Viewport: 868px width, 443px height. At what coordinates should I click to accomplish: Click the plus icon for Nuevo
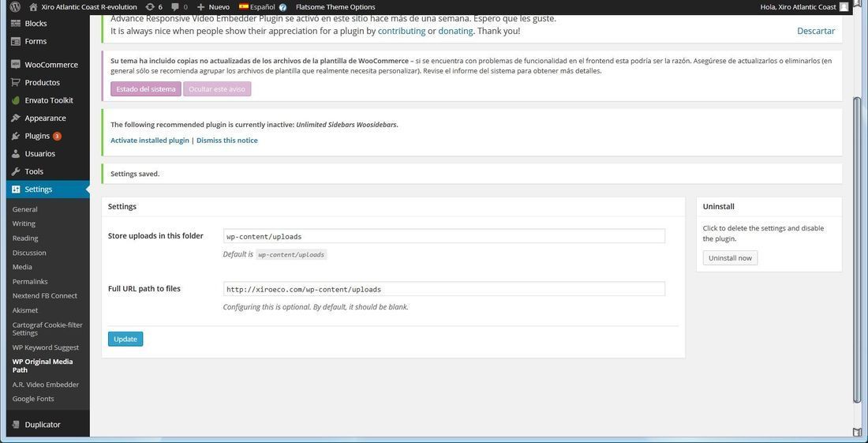(x=201, y=7)
